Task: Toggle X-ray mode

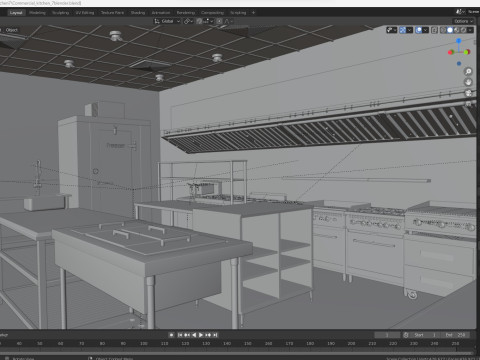Action: tap(434, 30)
